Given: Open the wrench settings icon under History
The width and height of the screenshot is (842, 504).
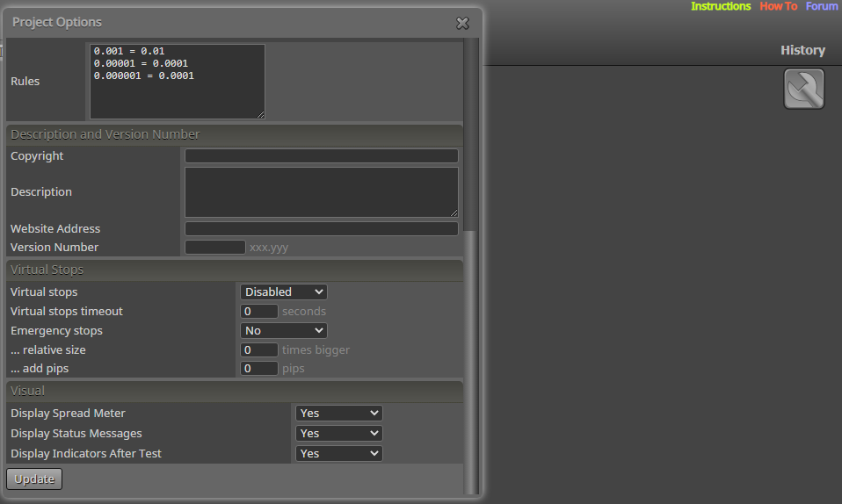Looking at the screenshot, I should click(x=803, y=89).
